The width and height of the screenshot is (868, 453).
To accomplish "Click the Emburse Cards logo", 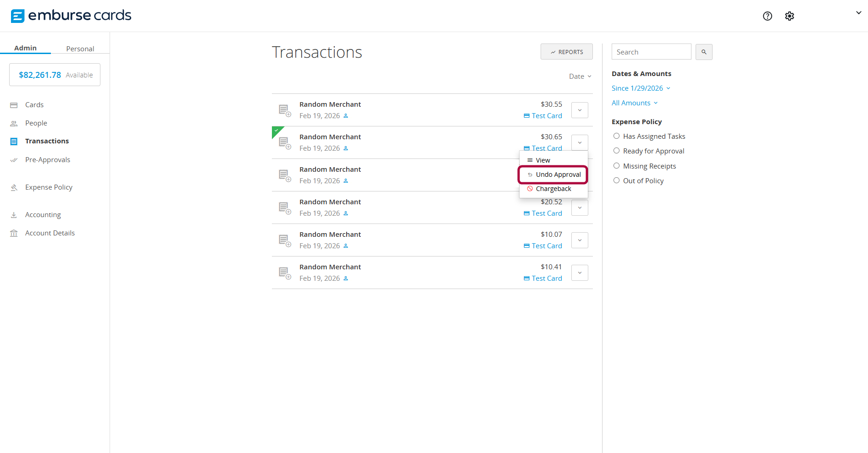I will (71, 16).
